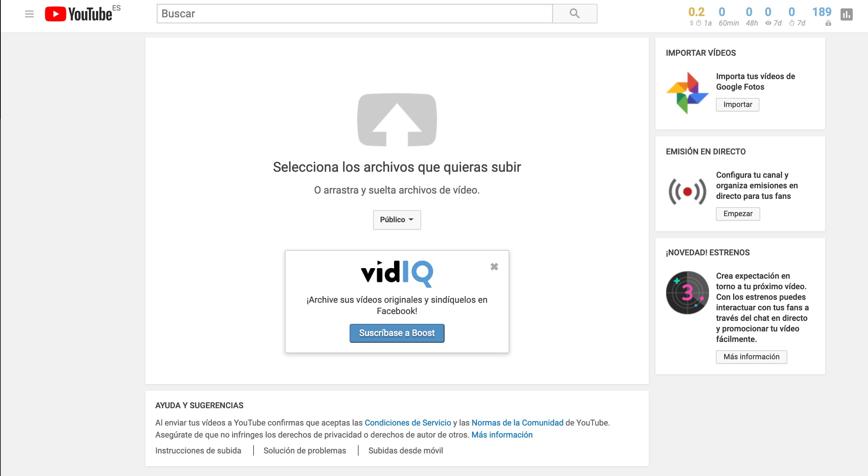Click Suscríbase a Boost button
This screenshot has width=868, height=476.
pos(397,333)
